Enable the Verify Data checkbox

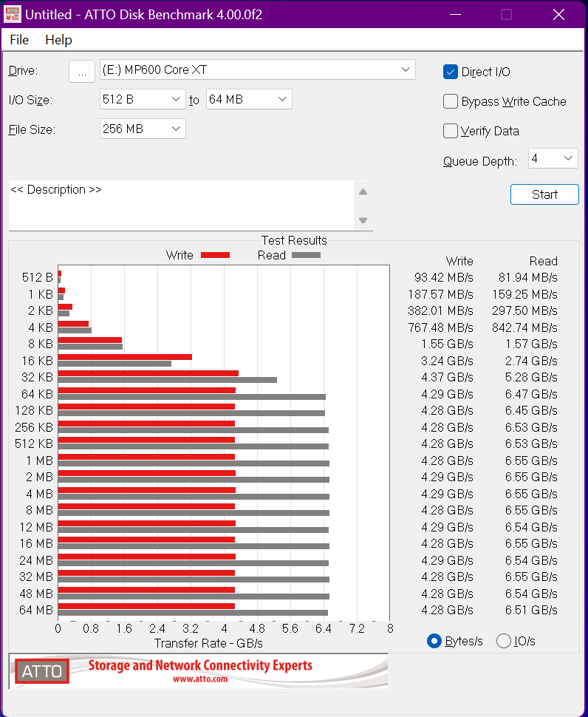451,132
